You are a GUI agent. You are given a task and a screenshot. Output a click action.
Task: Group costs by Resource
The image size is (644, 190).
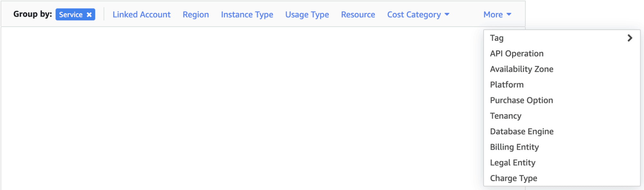click(358, 14)
